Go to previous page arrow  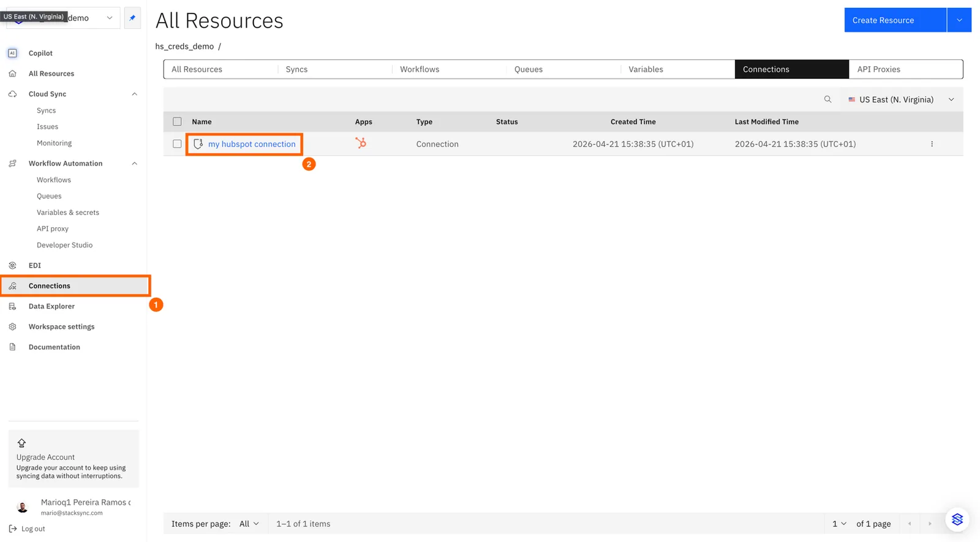(x=910, y=524)
